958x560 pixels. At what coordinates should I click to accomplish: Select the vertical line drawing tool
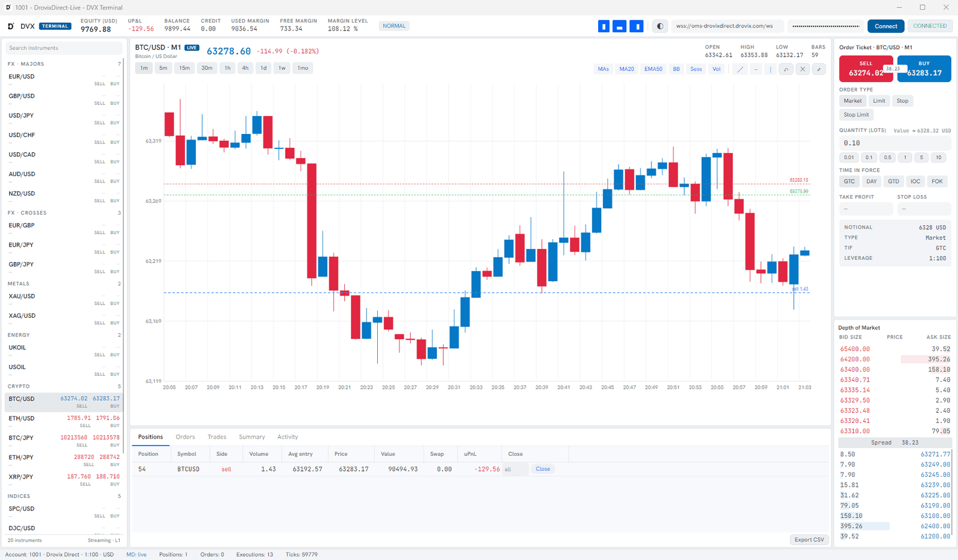pos(771,69)
